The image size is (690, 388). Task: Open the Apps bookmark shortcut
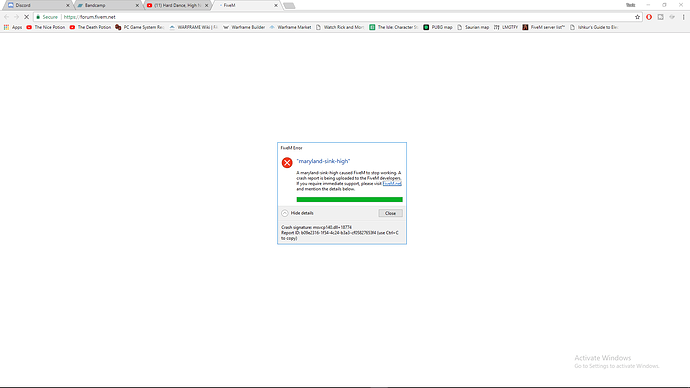tap(13, 27)
